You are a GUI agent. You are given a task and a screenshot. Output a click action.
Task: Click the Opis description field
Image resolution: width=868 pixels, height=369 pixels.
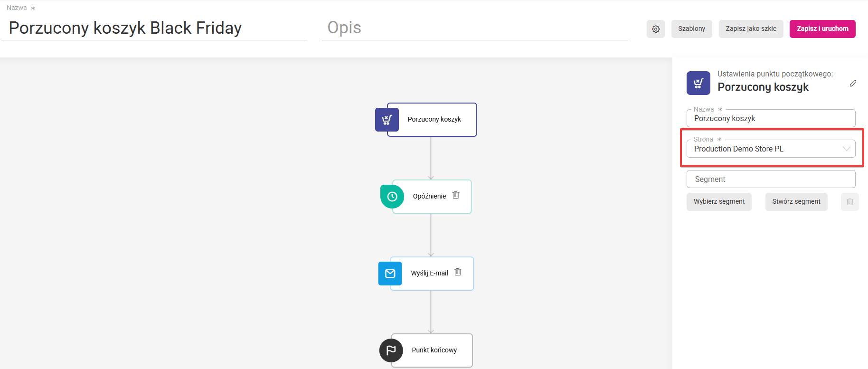coord(475,28)
